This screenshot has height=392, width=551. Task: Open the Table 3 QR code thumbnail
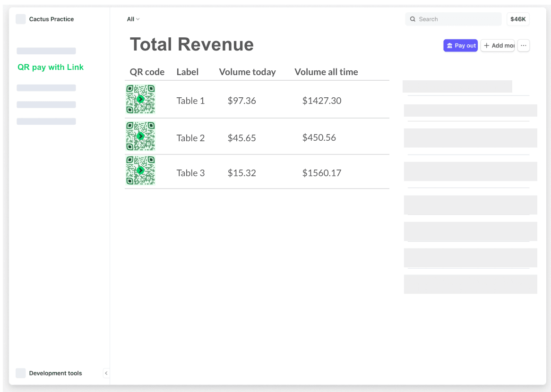140,170
